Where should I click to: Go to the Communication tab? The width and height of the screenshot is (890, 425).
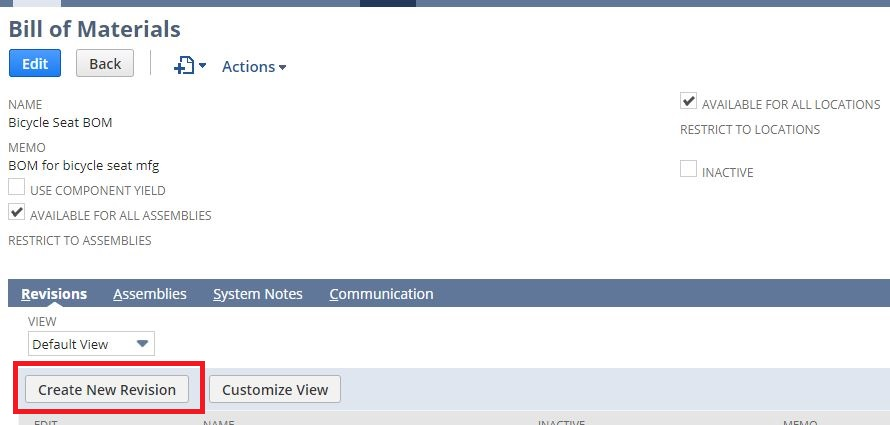click(x=381, y=294)
